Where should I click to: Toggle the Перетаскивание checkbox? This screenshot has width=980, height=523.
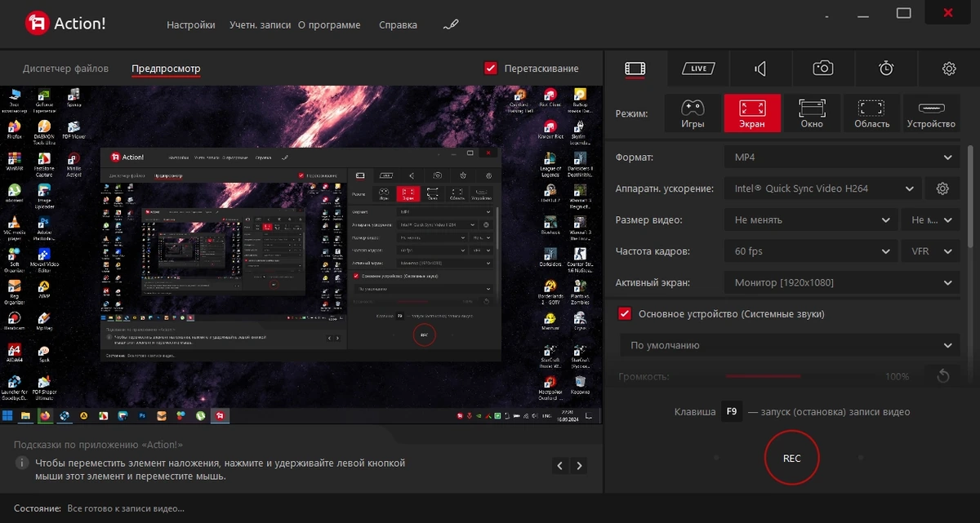click(x=491, y=69)
